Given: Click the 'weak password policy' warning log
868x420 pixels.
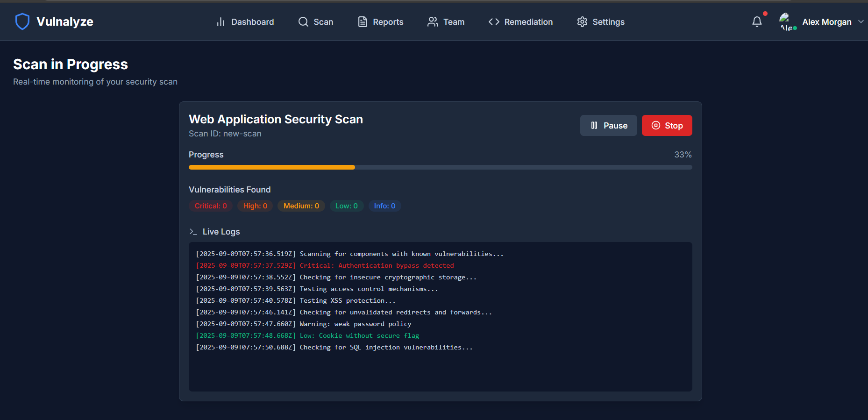Looking at the screenshot, I should coord(304,324).
